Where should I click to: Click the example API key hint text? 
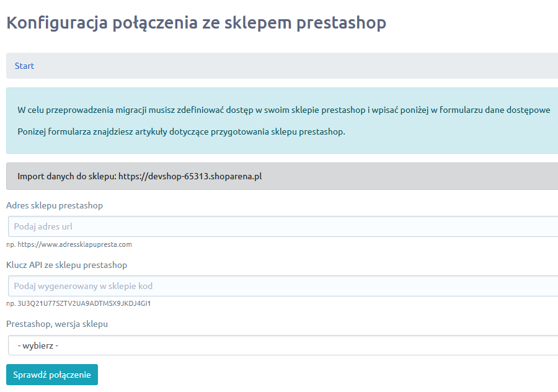84,304
